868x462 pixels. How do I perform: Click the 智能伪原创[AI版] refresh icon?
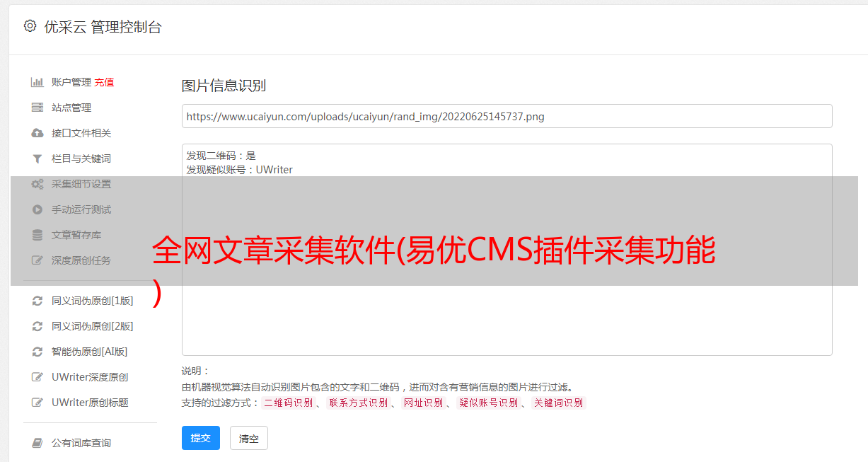(37, 352)
